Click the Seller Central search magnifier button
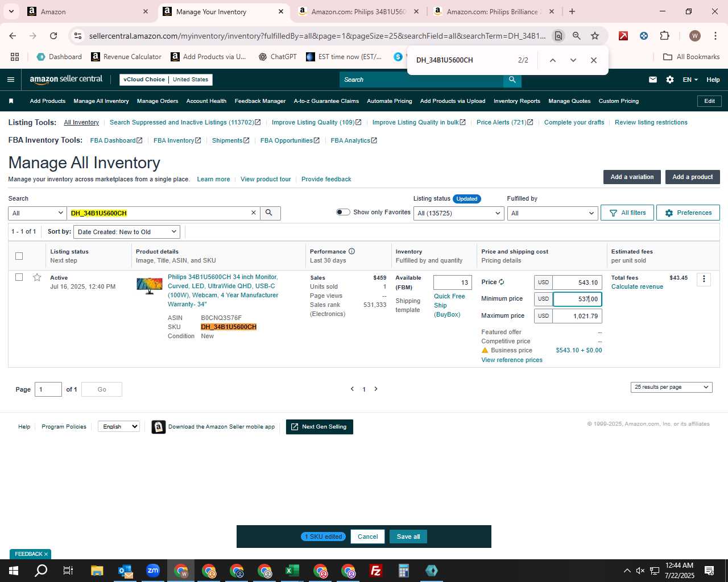728x582 pixels. pyautogui.click(x=512, y=80)
